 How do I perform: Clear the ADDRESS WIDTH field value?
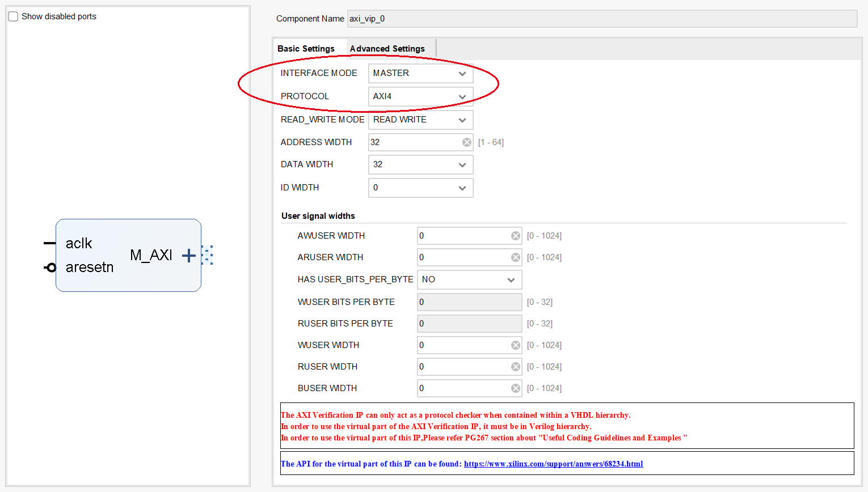point(466,142)
